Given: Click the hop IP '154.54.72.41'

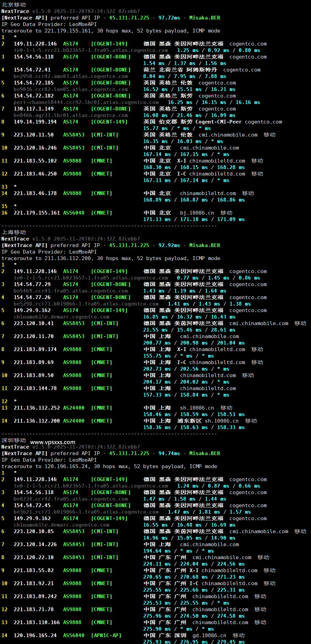Looking at the screenshot, I should pyautogui.click(x=32, y=70).
